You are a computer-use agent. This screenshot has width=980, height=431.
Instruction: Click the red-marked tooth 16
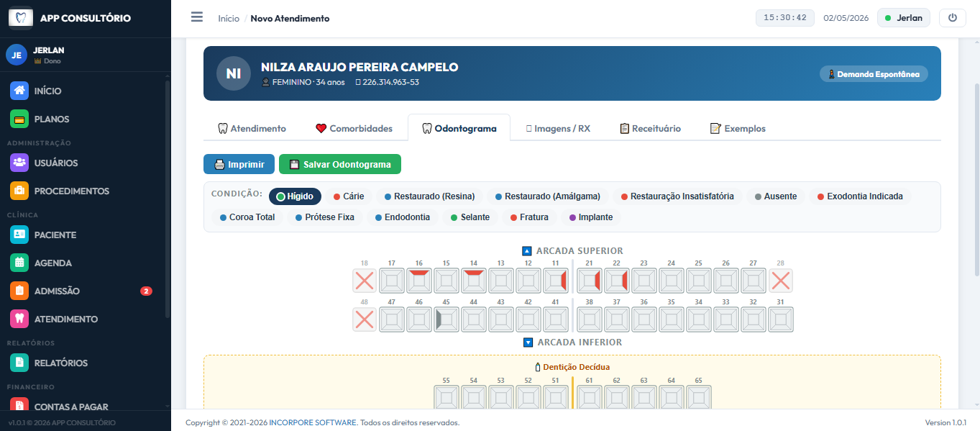point(419,281)
